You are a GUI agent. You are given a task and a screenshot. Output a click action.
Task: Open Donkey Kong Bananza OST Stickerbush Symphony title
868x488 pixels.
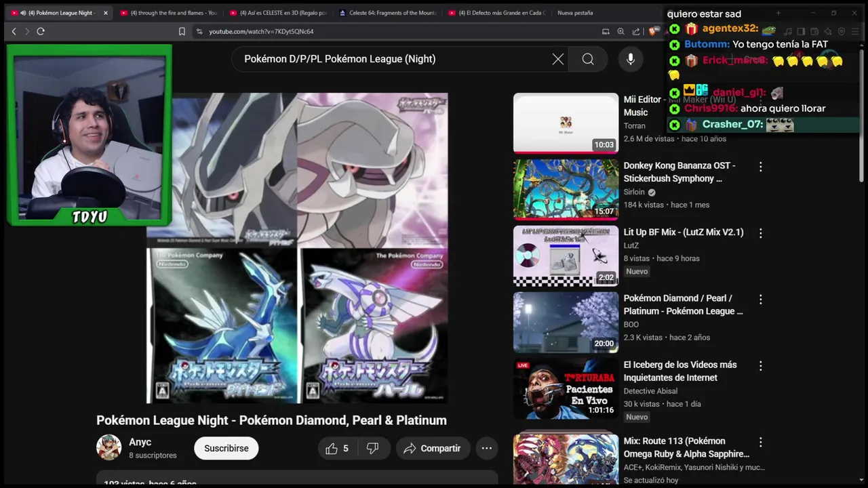(679, 172)
